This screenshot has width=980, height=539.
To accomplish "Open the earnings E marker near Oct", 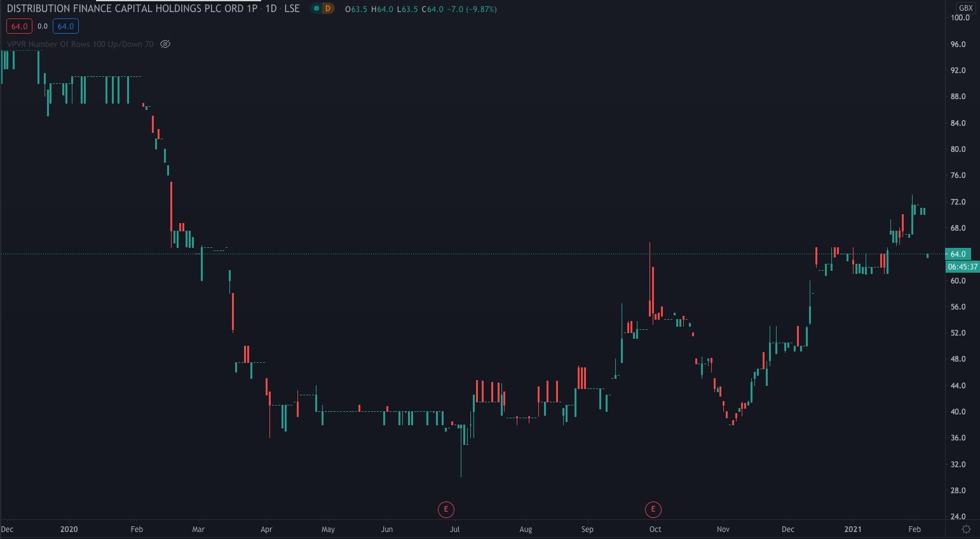I will (x=653, y=509).
